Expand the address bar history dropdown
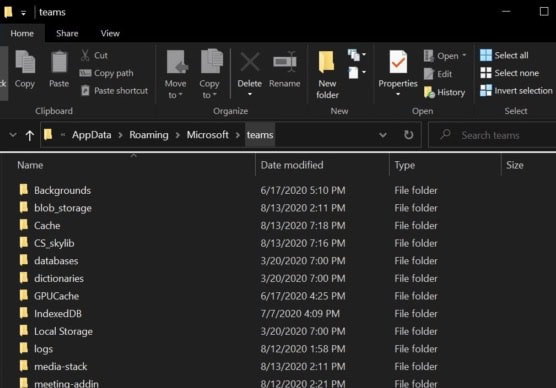The image size is (556, 388). tap(383, 135)
